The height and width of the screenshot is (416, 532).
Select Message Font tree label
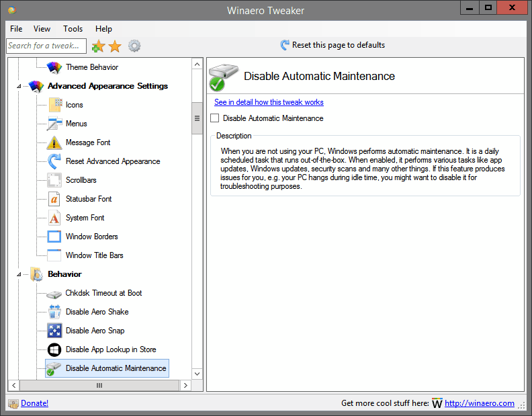click(88, 142)
